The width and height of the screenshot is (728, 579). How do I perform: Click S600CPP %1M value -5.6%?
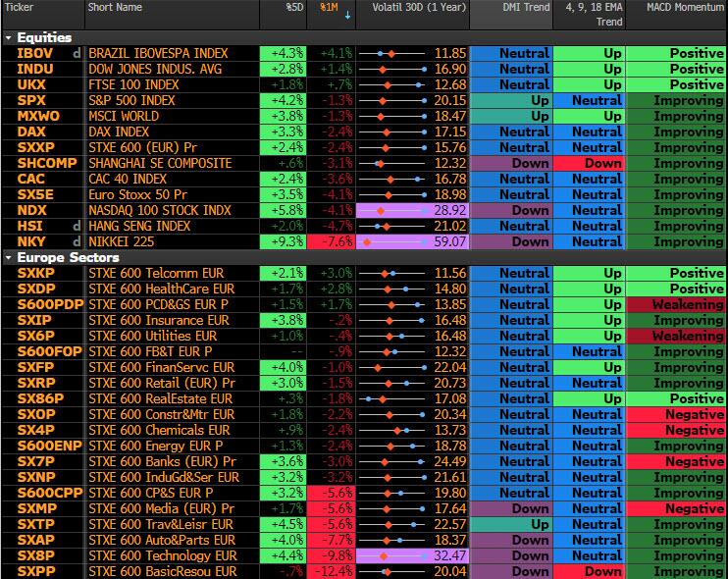pos(331,493)
